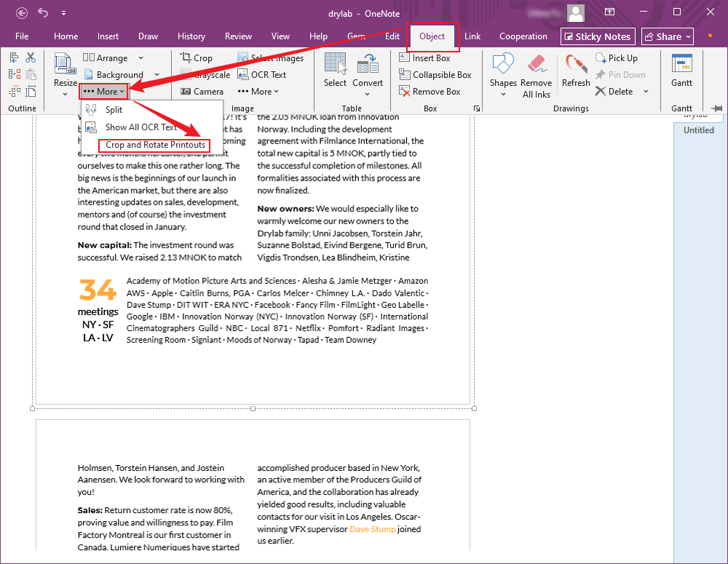Viewport: 728px width, 564px height.
Task: Expand the Resize dropdown arrow
Action: coord(65,94)
